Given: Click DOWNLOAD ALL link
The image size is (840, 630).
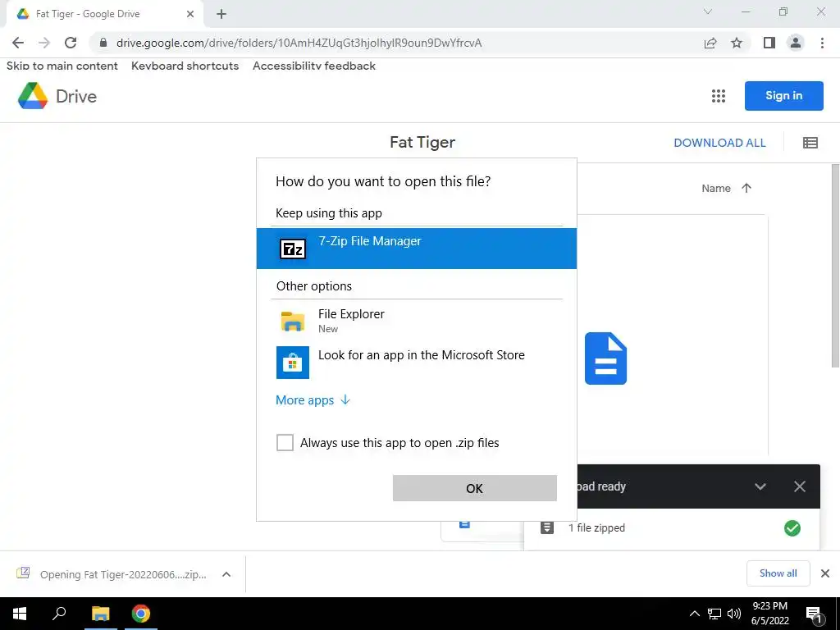Looking at the screenshot, I should pos(719,143).
